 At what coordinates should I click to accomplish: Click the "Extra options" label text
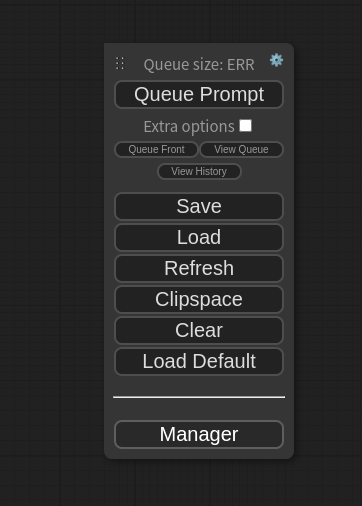point(189,127)
